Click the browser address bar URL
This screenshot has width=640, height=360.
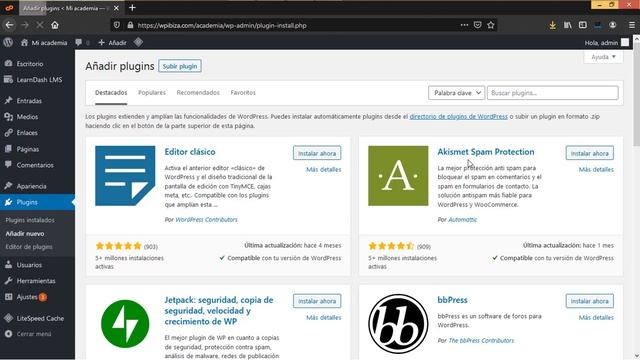click(222, 25)
